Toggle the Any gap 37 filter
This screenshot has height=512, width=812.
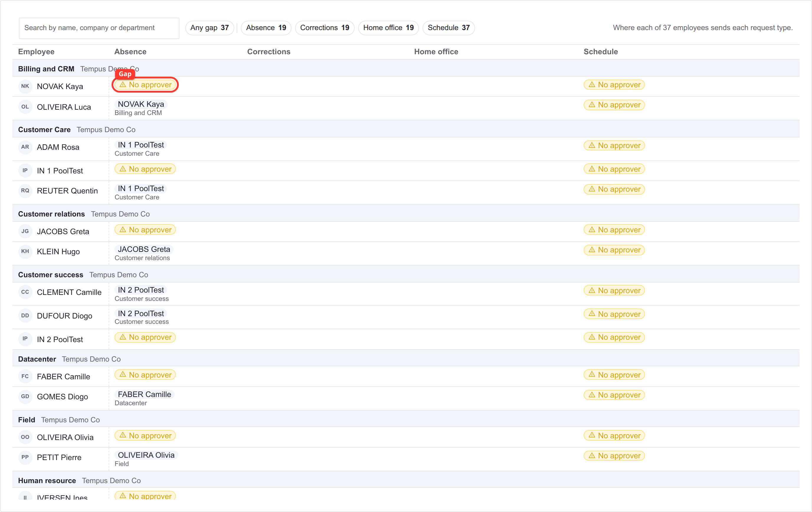point(209,28)
